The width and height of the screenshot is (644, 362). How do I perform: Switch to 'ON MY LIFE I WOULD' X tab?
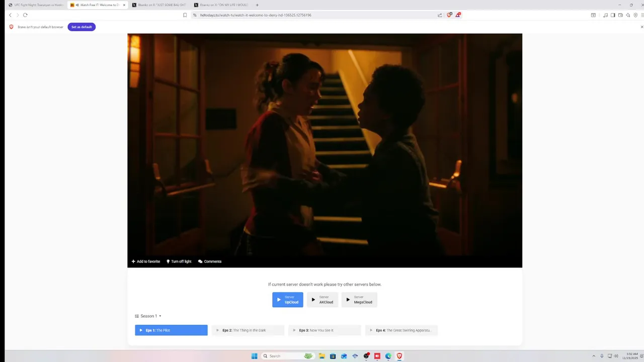point(221,5)
